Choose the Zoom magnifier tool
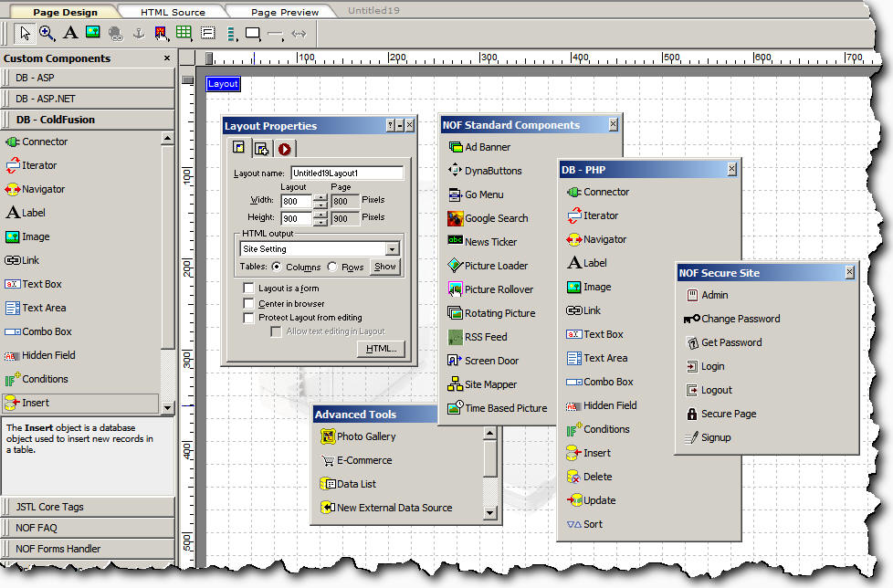Screen dimensions: 893x588 click(47, 33)
